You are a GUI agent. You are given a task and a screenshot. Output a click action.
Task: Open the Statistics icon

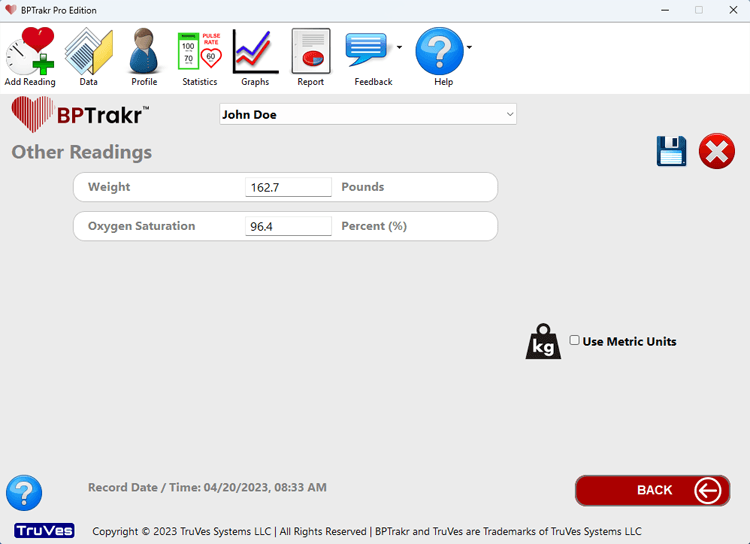199,54
